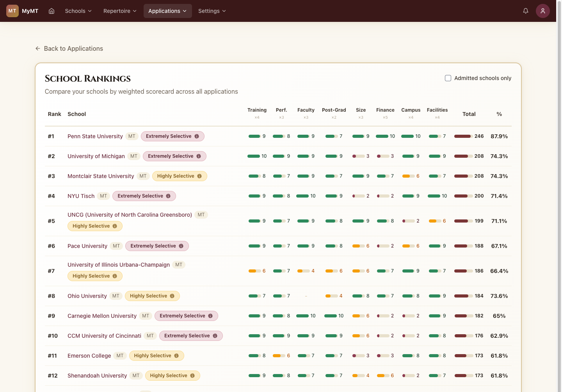Screen dimensions: 562x392
Task: Open Penn State University page
Action: coord(95,136)
